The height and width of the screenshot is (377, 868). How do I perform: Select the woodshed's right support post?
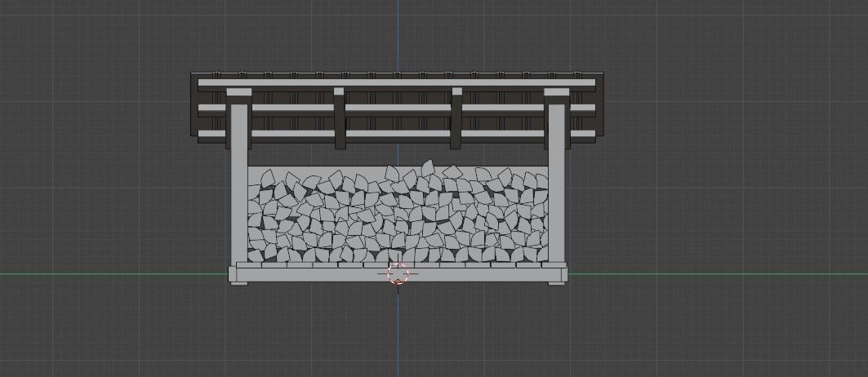point(556,182)
